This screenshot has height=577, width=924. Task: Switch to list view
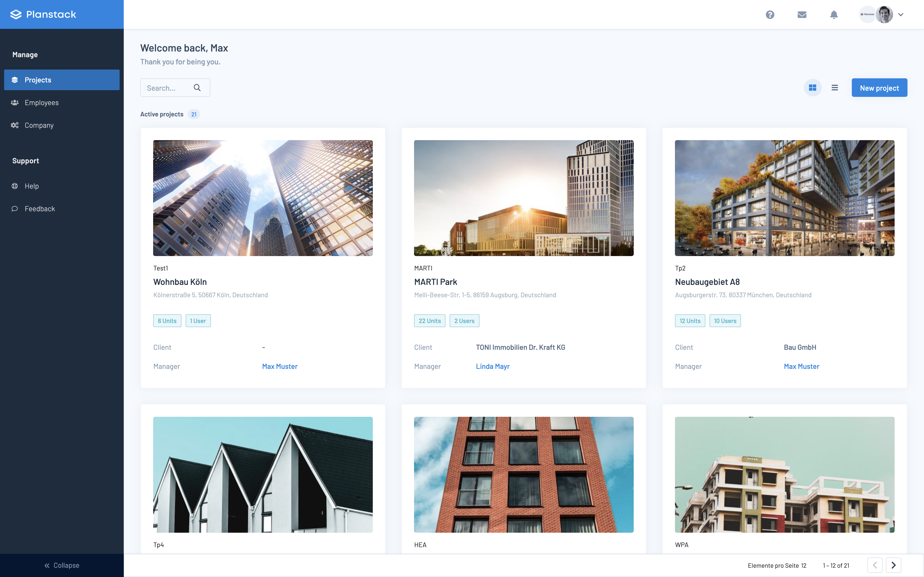(835, 88)
